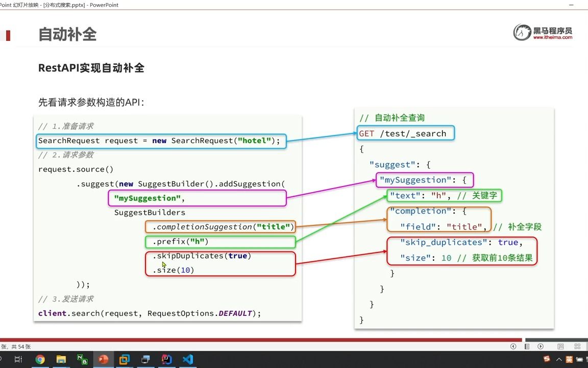The height and width of the screenshot is (368, 588).
Task: Open Task View on the taskbar
Action: [x=18, y=359]
